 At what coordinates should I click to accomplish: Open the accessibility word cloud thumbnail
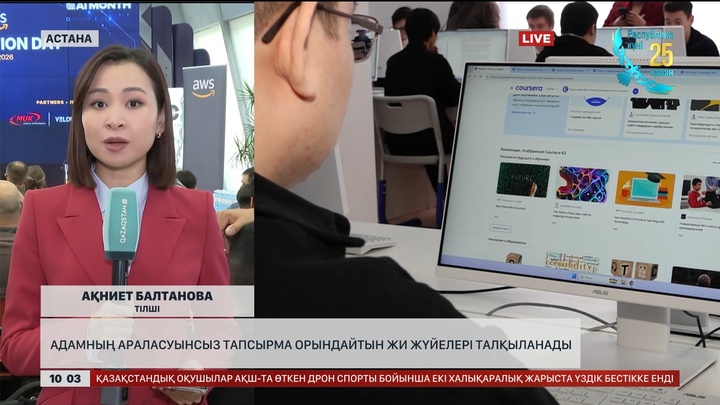[572, 263]
